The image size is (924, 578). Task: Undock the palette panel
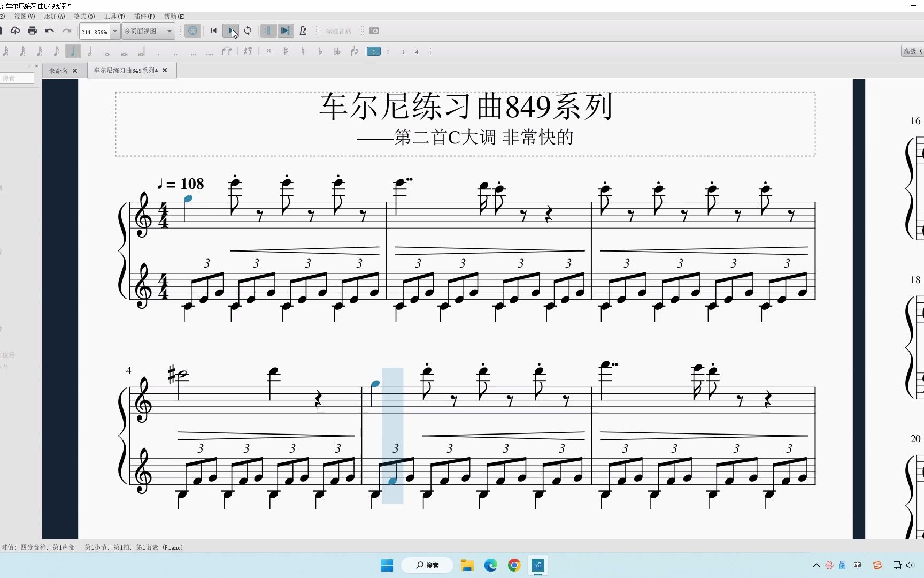click(x=29, y=66)
